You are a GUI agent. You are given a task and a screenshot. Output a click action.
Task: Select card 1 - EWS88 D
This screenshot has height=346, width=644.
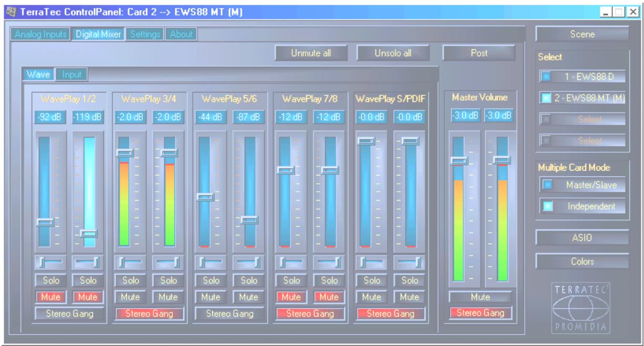(583, 77)
